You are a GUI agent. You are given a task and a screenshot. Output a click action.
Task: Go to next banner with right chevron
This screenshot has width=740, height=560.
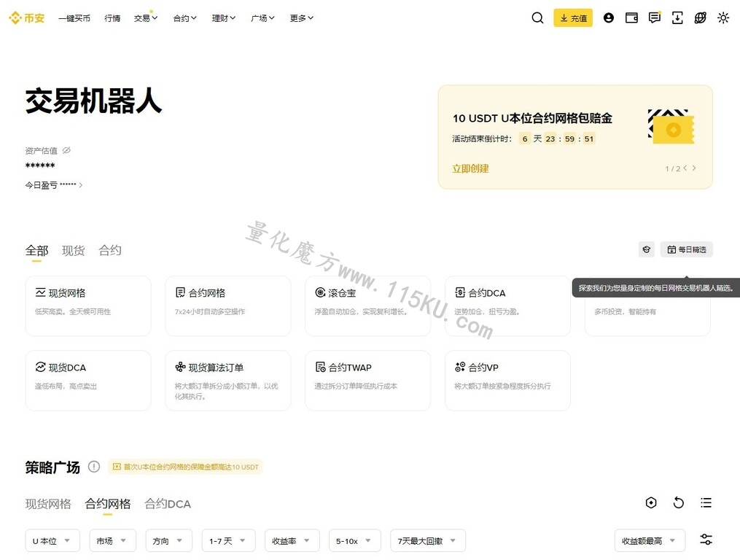(694, 168)
